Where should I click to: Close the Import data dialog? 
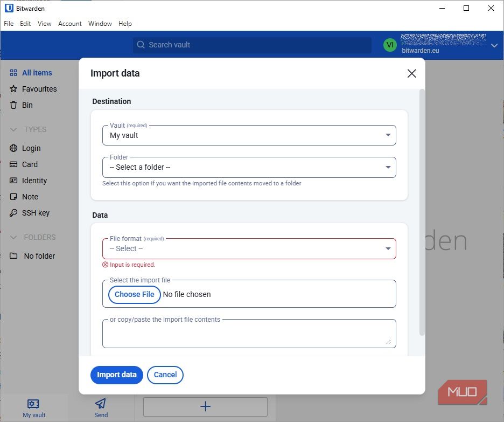tap(411, 73)
